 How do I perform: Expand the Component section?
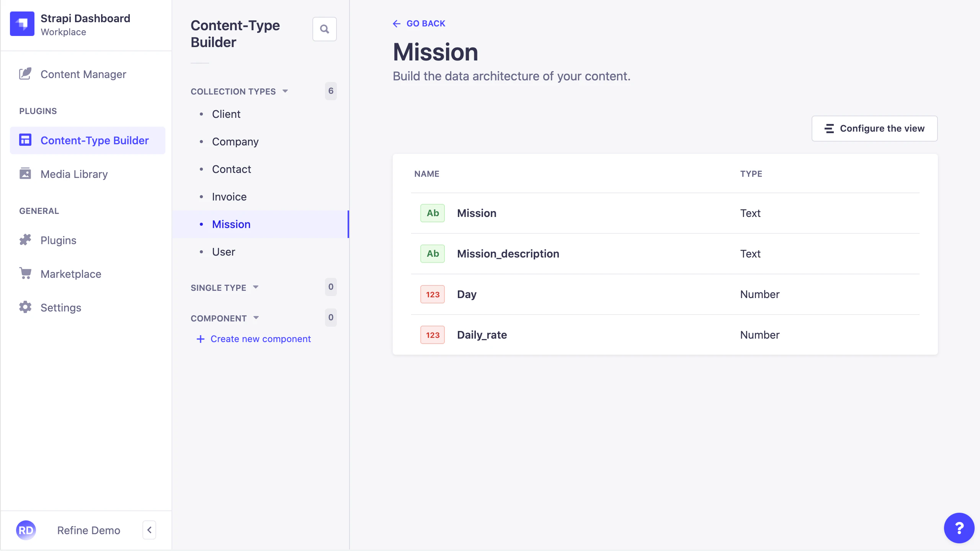[256, 318]
